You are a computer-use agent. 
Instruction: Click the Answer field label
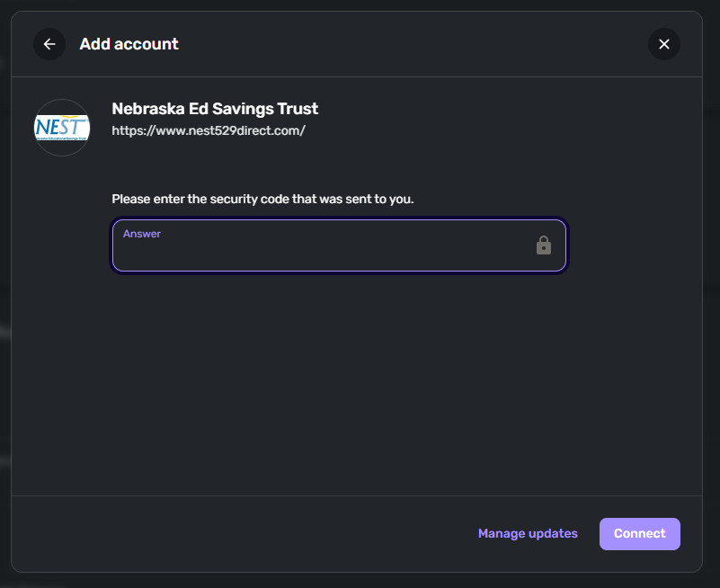coord(142,234)
